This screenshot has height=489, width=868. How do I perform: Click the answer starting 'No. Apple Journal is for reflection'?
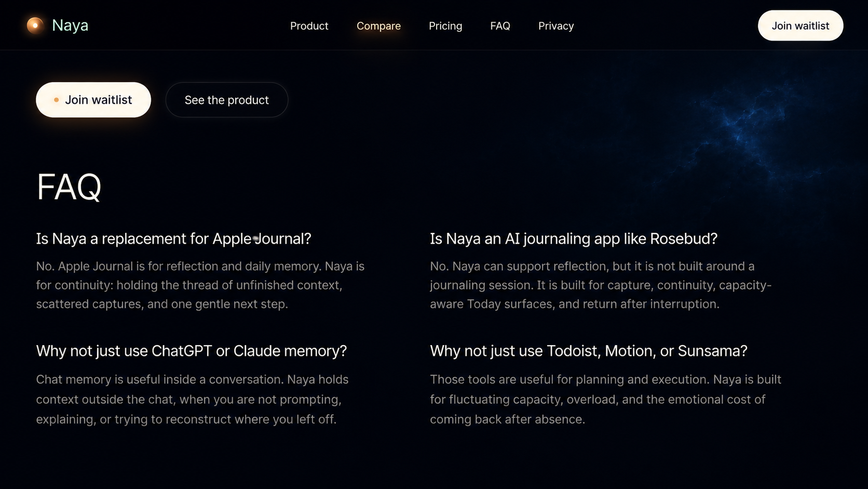click(200, 285)
